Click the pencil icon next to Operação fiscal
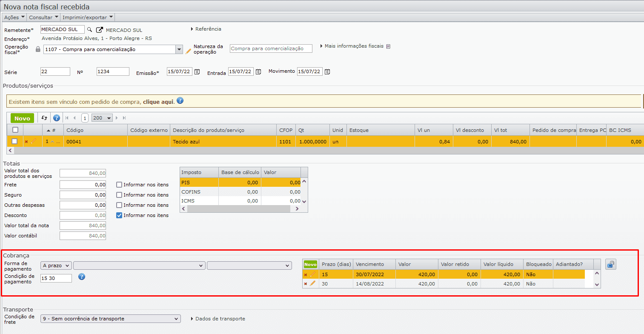644x334 pixels. [189, 51]
